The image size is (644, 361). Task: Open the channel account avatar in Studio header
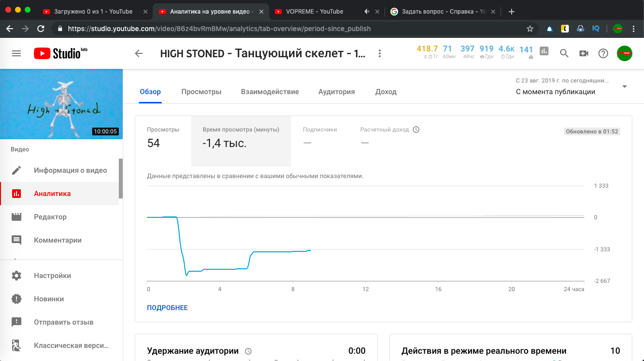pos(625,53)
